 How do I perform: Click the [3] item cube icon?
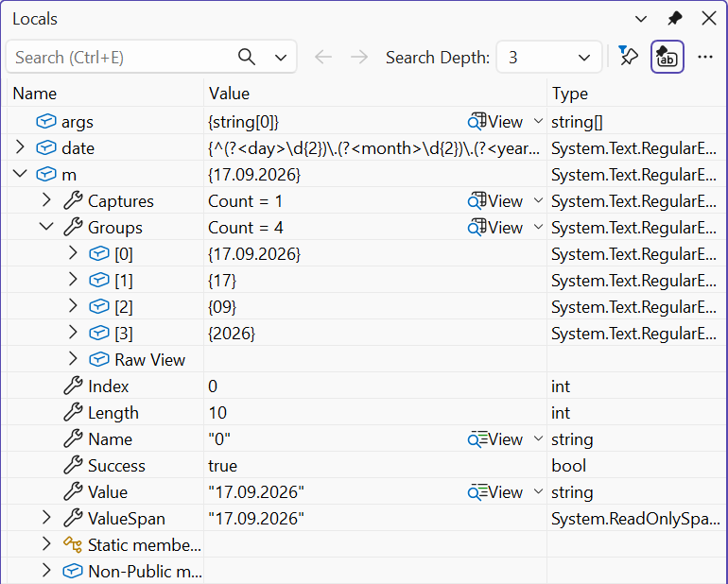click(x=99, y=334)
